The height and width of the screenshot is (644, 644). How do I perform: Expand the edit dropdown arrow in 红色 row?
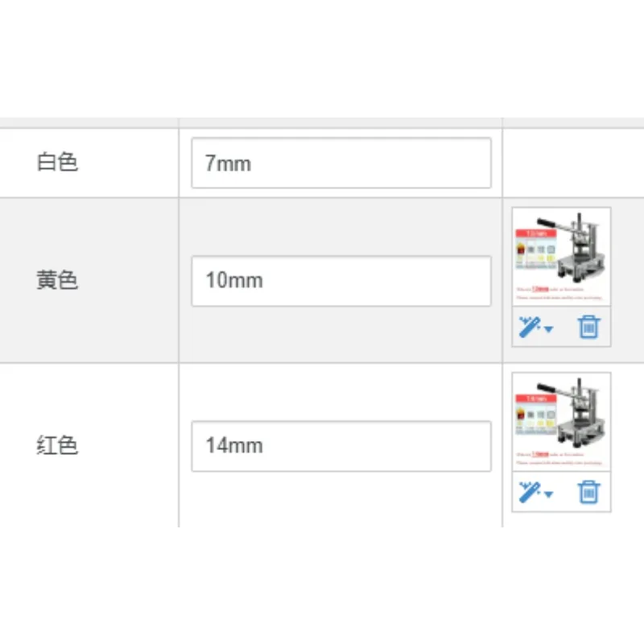pyautogui.click(x=549, y=494)
